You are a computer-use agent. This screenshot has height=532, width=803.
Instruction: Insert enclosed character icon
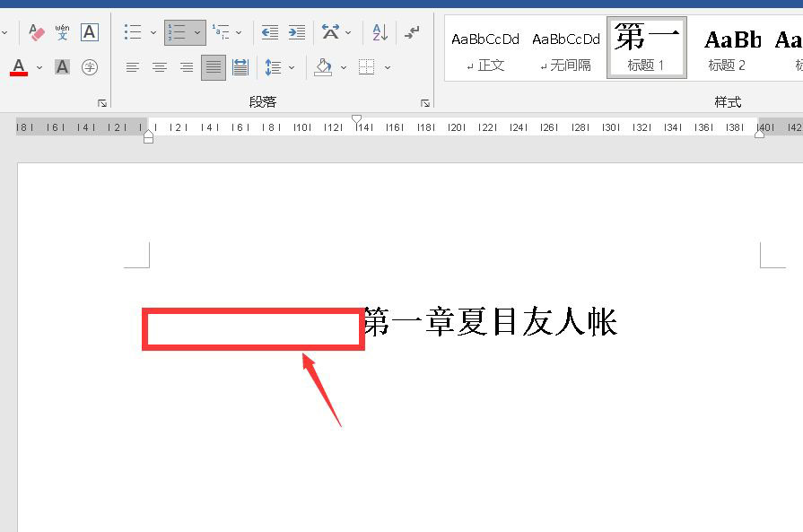pos(90,67)
